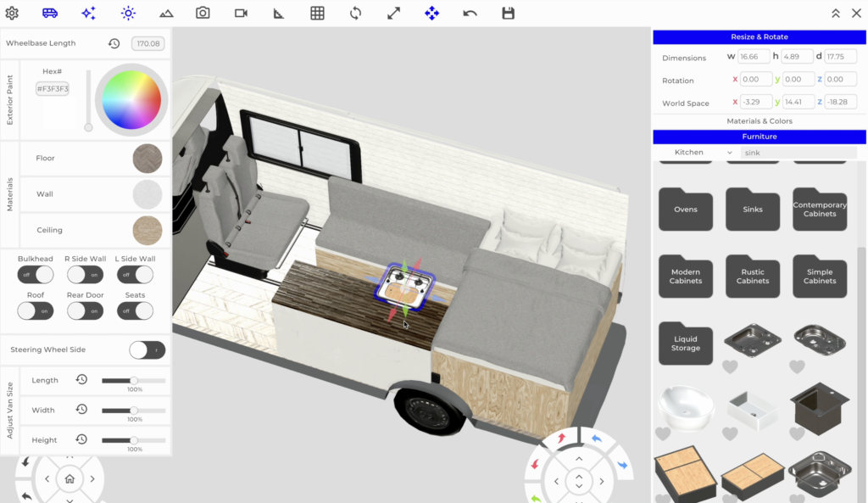
Task: Favorite the white round bowl sink with heart
Action: [x=663, y=433]
